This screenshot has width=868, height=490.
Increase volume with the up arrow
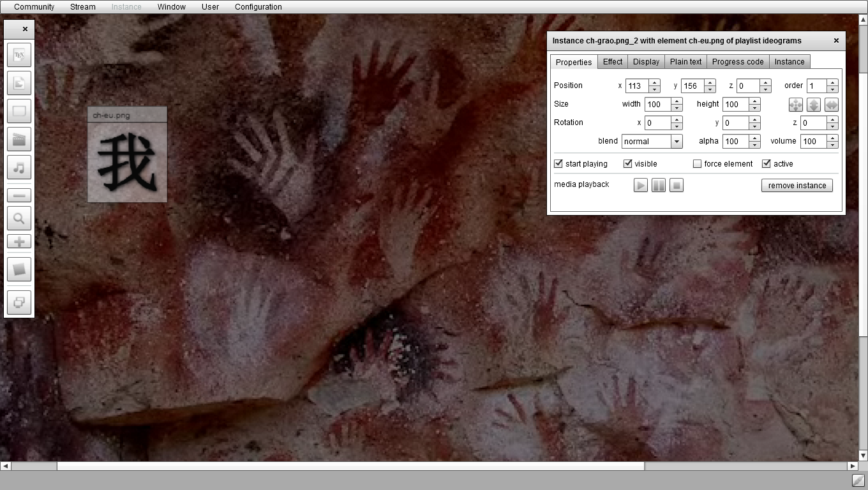click(832, 138)
